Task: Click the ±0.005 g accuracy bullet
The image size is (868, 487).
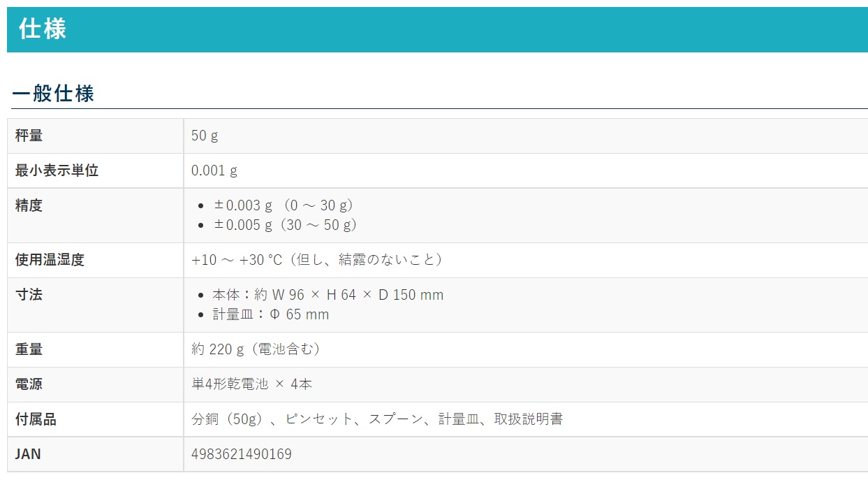Action: (x=286, y=225)
